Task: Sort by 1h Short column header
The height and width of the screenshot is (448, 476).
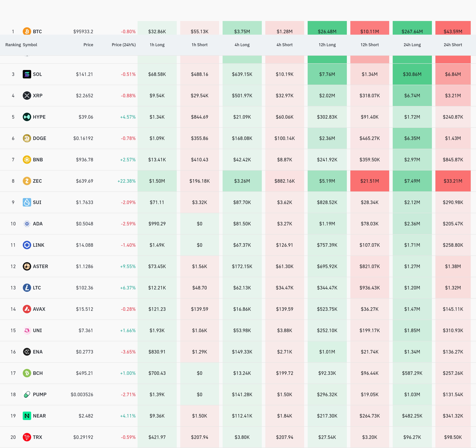Action: [x=199, y=45]
